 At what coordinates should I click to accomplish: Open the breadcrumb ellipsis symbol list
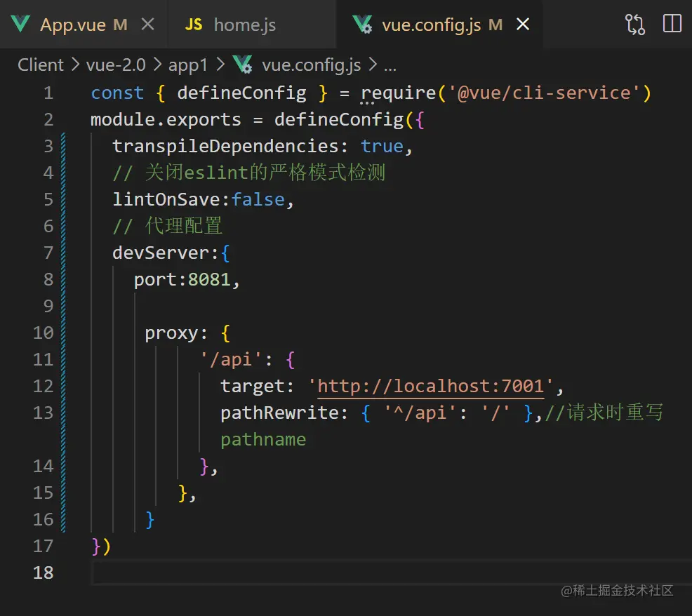[390, 67]
